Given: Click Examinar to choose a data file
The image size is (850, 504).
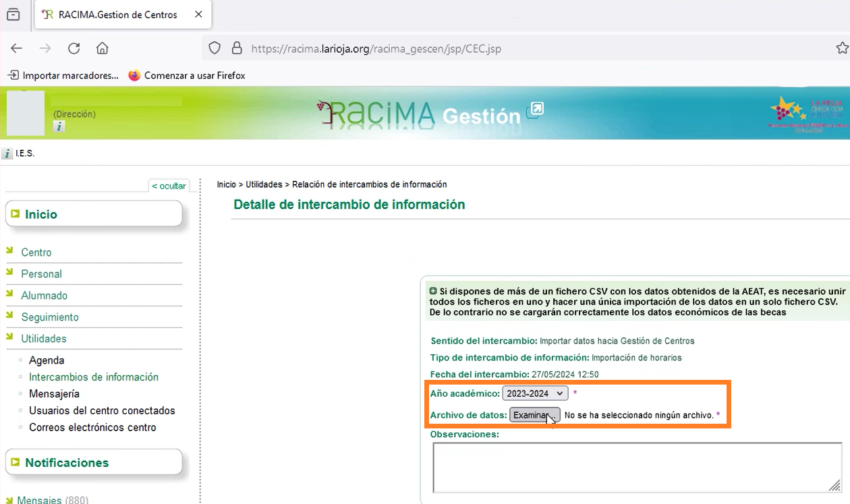Looking at the screenshot, I should pos(534,415).
